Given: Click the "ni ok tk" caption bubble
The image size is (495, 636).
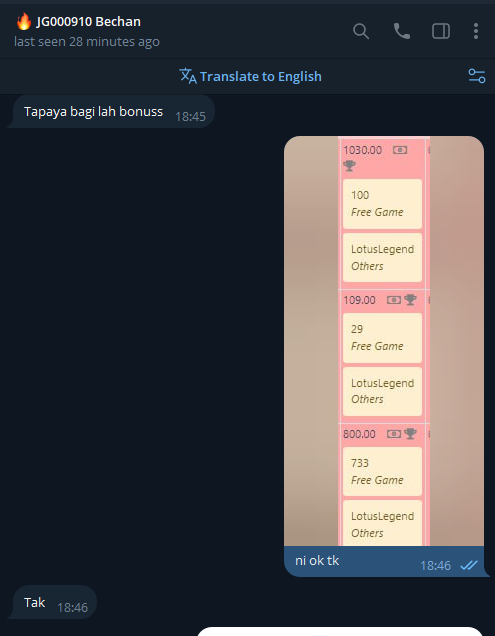Looking at the screenshot, I should tap(384, 561).
